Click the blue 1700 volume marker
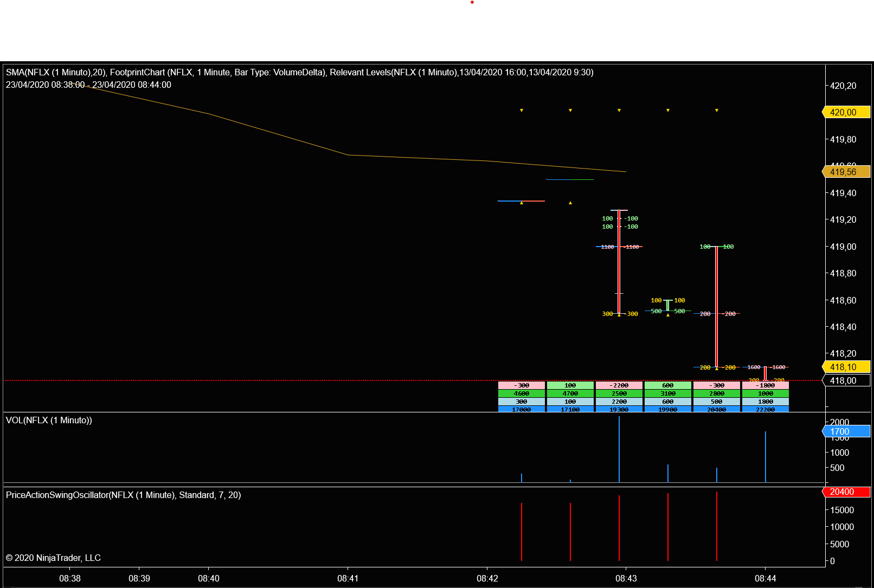874x588 pixels. 846,431
